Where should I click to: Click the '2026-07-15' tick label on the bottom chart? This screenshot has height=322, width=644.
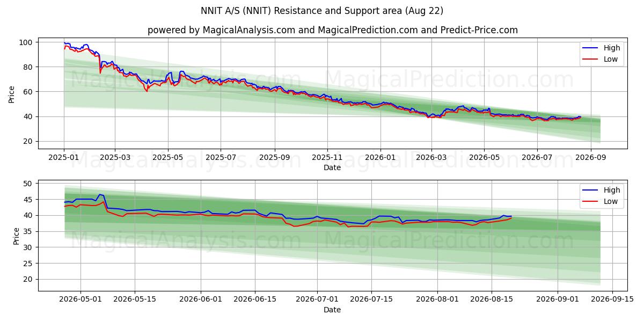click(371, 299)
